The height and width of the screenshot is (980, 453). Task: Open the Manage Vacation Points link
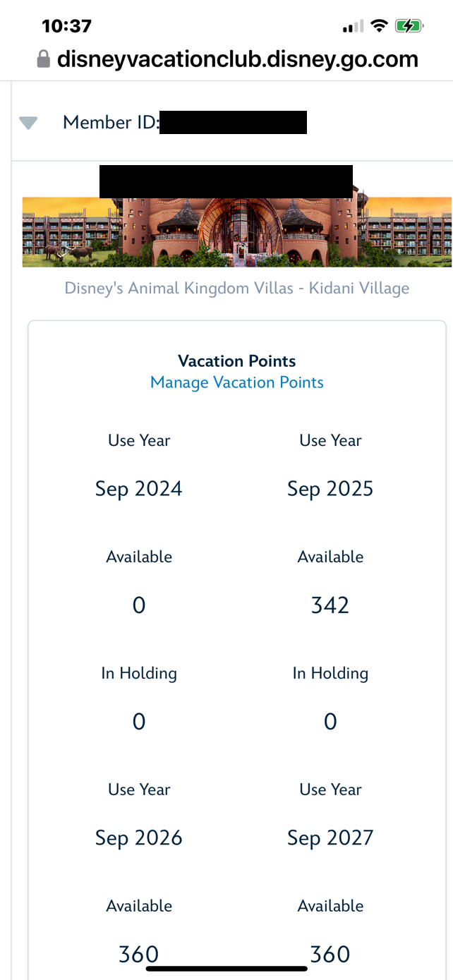(x=237, y=382)
